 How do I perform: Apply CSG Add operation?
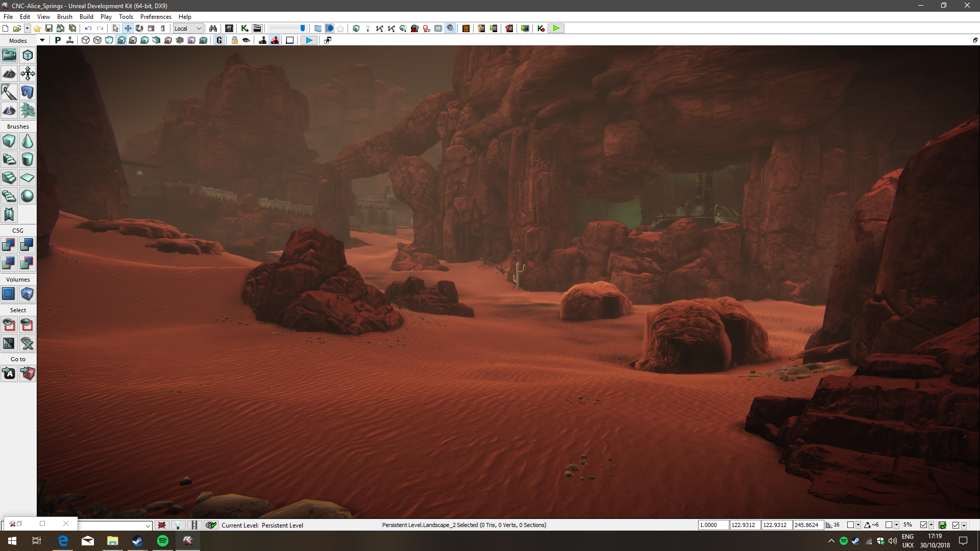pyautogui.click(x=9, y=245)
